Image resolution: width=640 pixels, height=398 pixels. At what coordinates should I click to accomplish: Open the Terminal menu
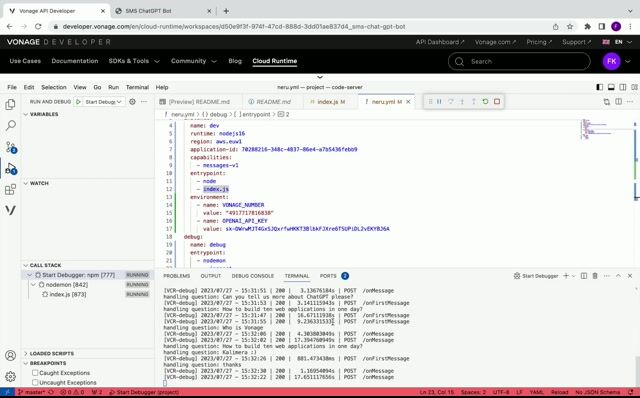137,87
